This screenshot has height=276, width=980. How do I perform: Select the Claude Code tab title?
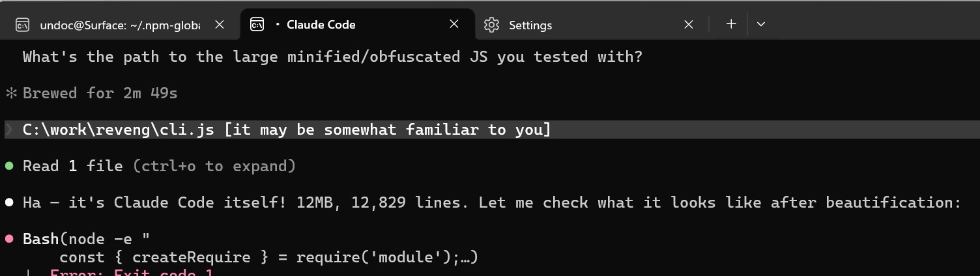point(321,25)
